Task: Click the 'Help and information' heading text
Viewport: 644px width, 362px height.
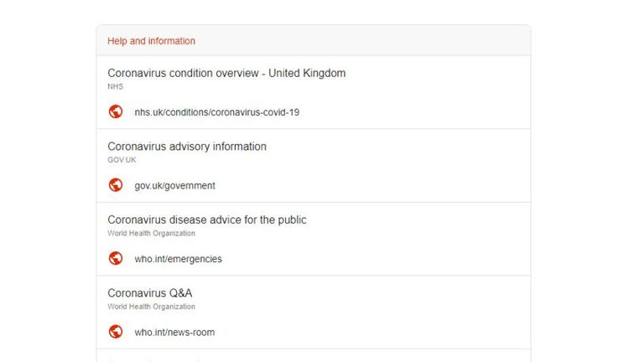Action: coord(151,41)
